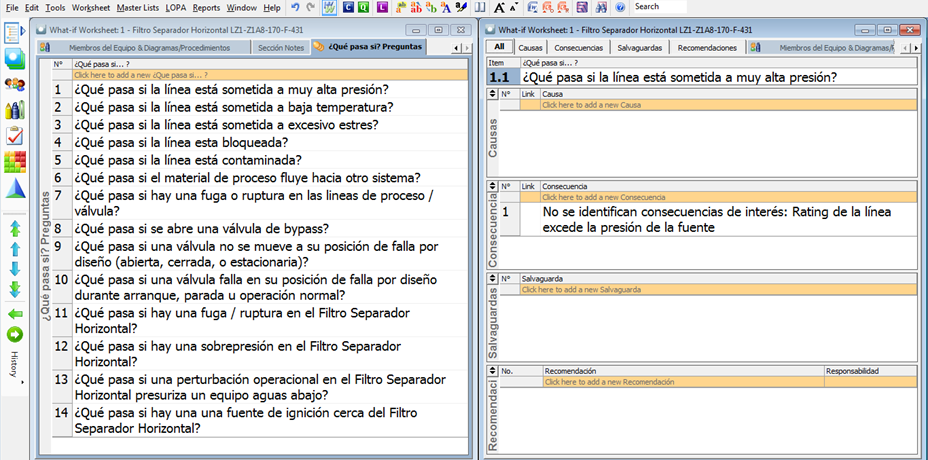
Task: Switch to Sección Notes tab in left window
Action: click(281, 47)
